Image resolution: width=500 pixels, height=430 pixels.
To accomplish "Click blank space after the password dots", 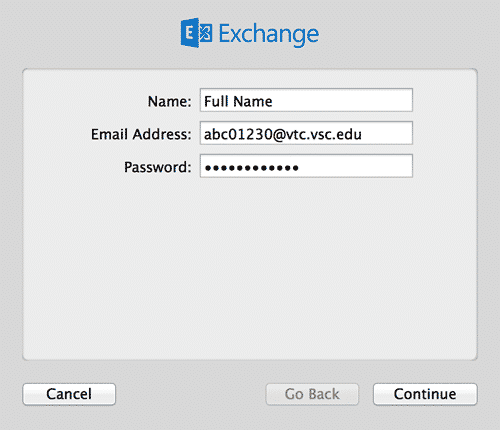I will tap(355, 166).
